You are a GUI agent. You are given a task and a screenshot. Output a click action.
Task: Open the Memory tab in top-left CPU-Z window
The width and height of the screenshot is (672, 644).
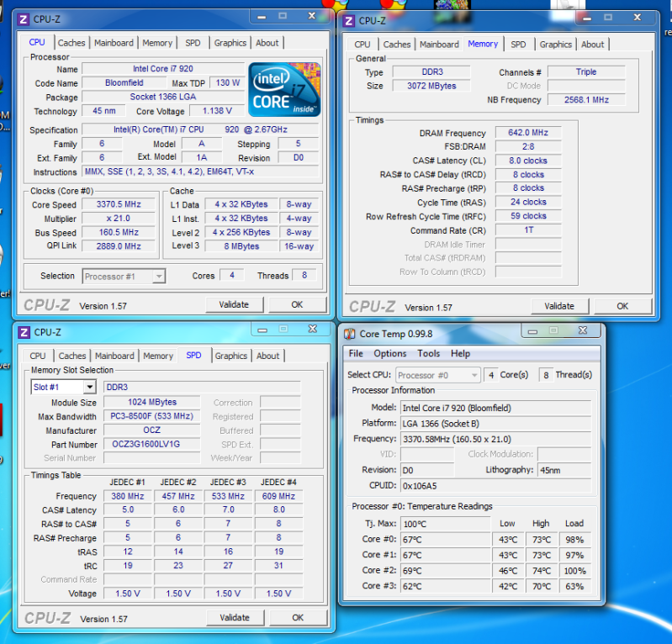tap(157, 43)
